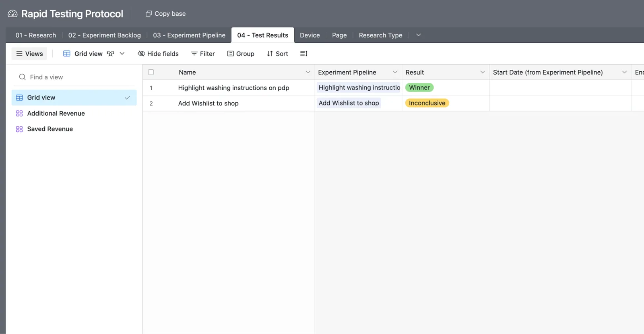644x334 pixels.
Task: Click the Copy base button
Action: 165,14
